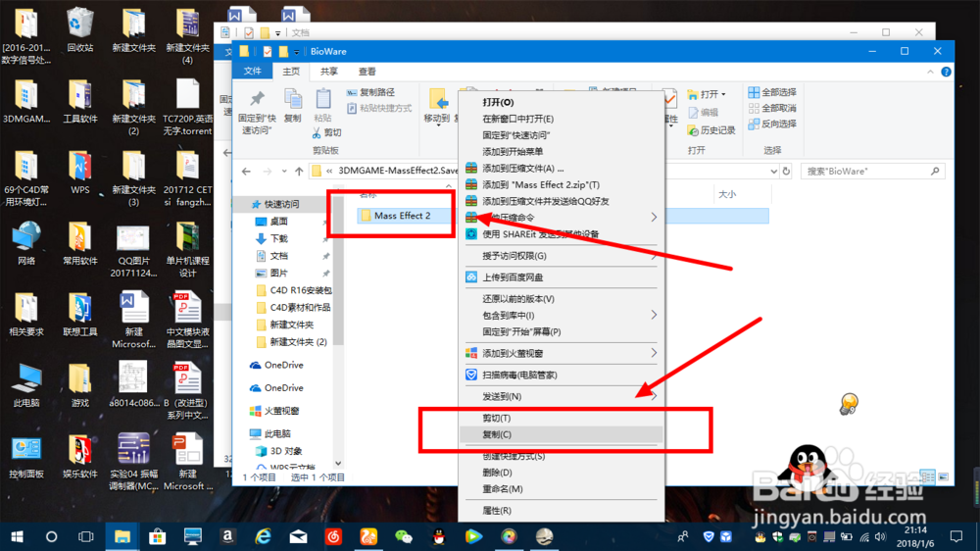Open the Windows Start button
The width and height of the screenshot is (980, 551).
(17, 536)
